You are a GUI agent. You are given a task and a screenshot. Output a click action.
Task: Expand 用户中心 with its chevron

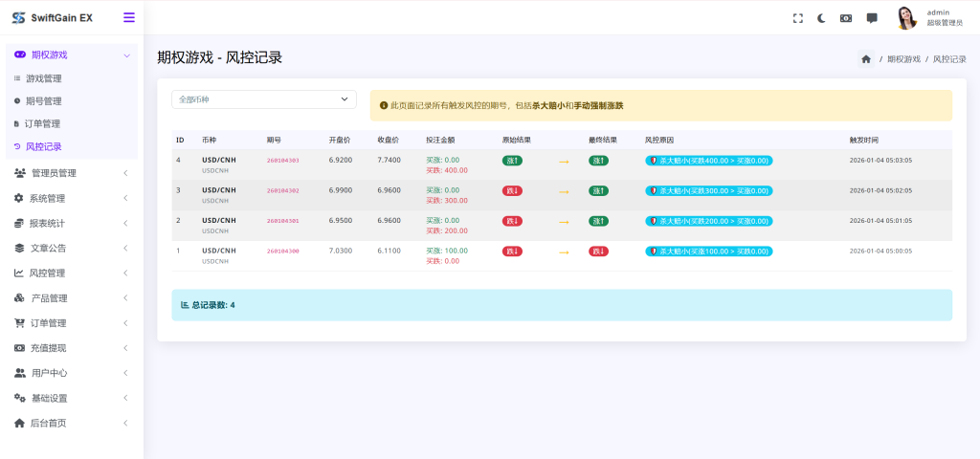125,373
